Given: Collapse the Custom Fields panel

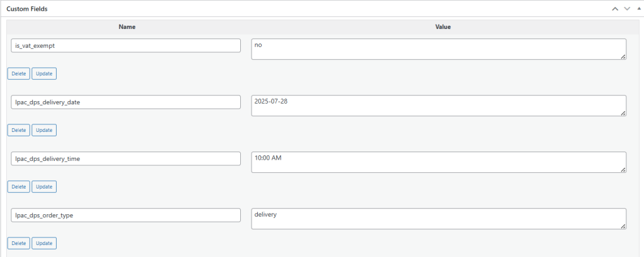Looking at the screenshot, I should (637, 9).
